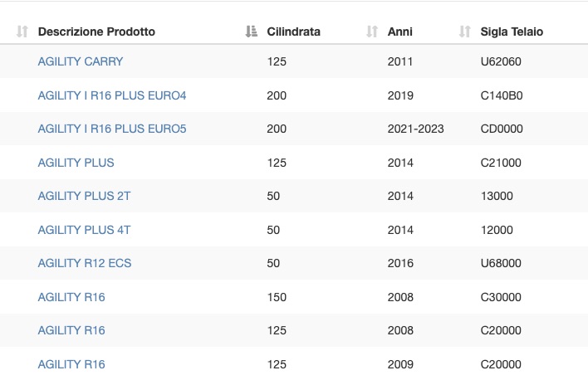588x385 pixels.
Task: Click the Descrizione Prodotto column header
Action: [x=96, y=32]
